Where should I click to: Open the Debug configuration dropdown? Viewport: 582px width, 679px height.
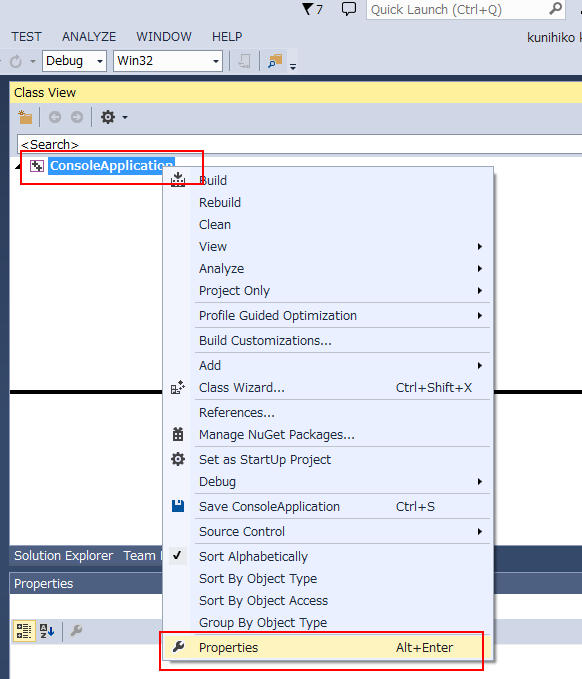pos(74,61)
